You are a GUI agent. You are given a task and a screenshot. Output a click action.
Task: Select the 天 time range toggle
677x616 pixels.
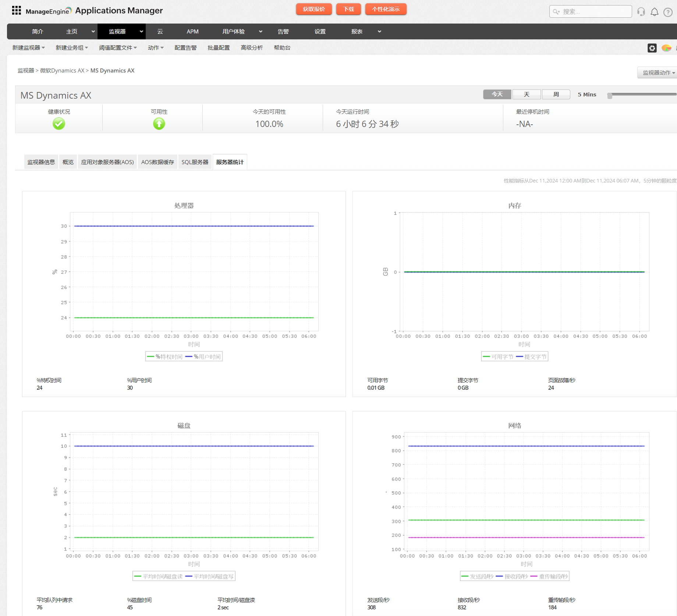click(527, 95)
